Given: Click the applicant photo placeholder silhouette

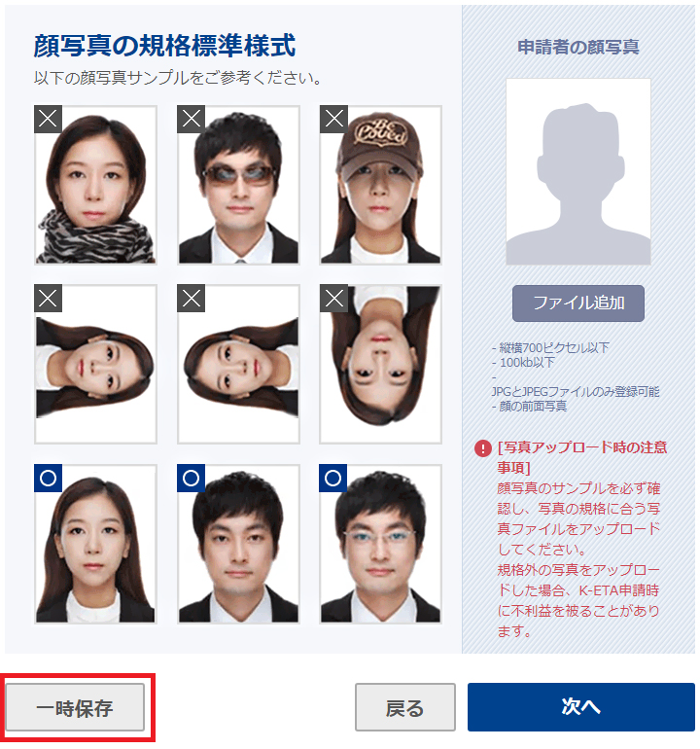Looking at the screenshot, I should (x=578, y=171).
